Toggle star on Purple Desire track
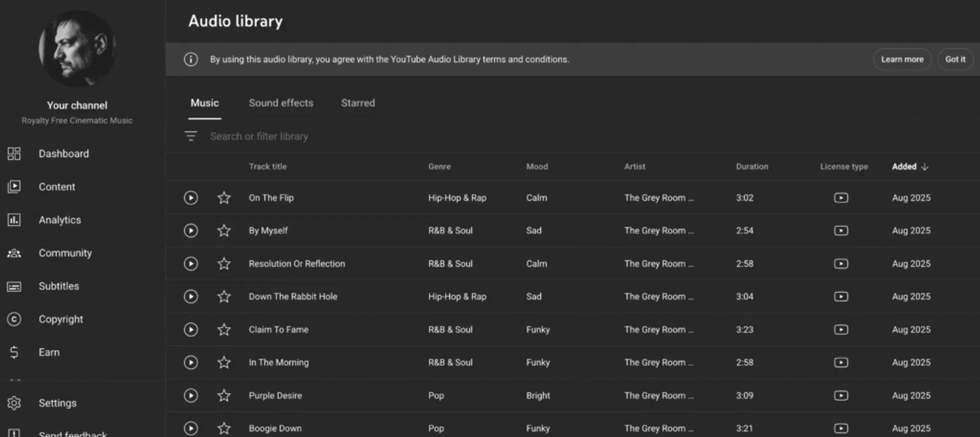 (224, 395)
